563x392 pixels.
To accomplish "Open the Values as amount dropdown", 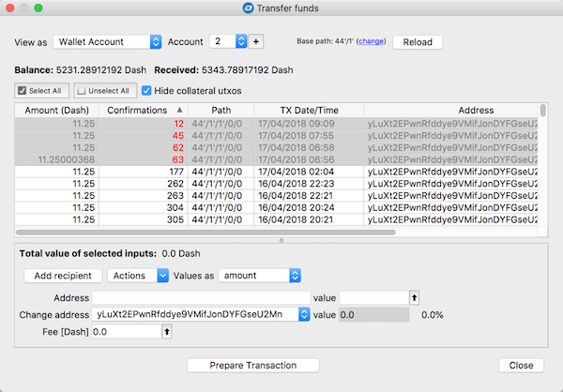I will pos(259,276).
